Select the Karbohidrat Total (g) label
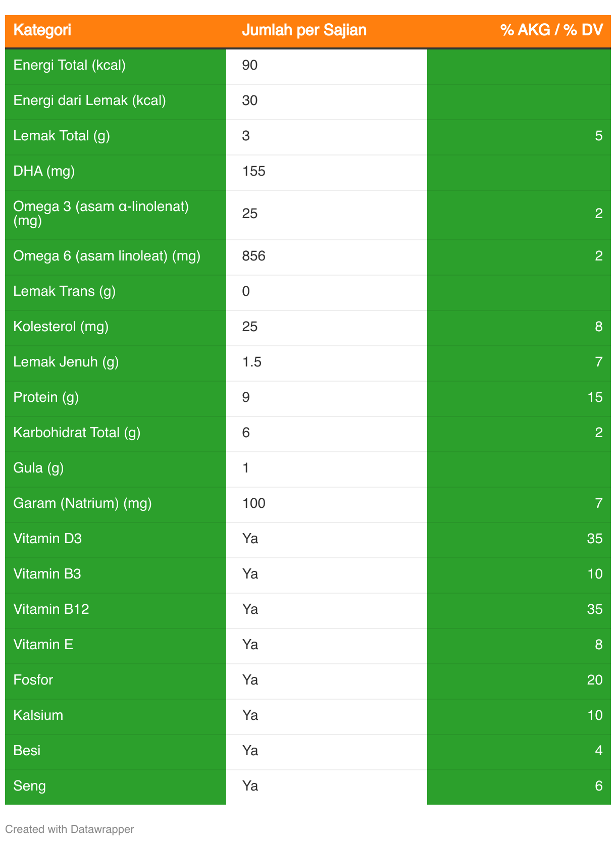The width and height of the screenshot is (616, 841). 77,433
